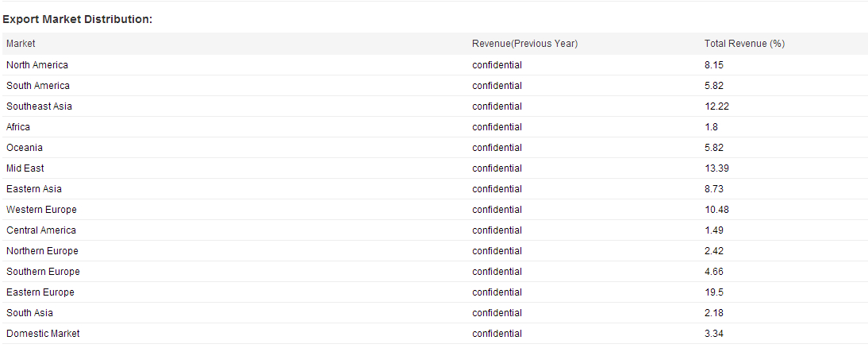Select the Eastern Asia row label

coord(34,189)
